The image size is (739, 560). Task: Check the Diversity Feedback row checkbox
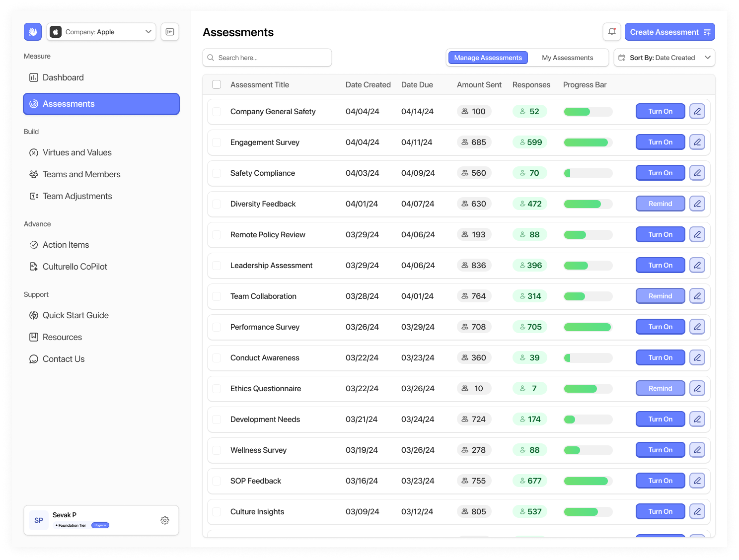point(217,204)
